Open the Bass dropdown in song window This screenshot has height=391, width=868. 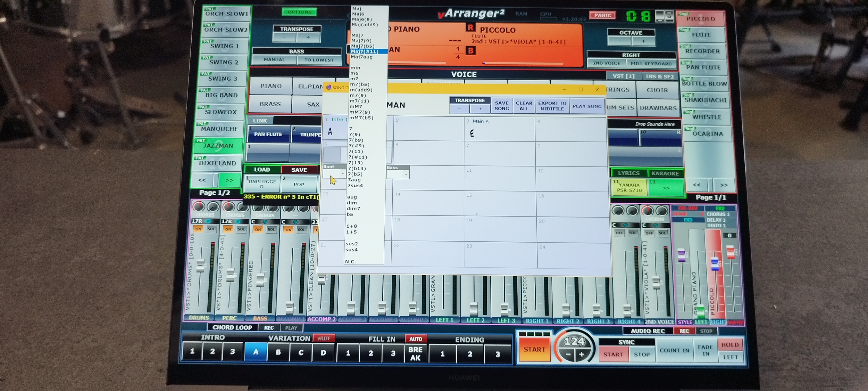click(x=398, y=174)
